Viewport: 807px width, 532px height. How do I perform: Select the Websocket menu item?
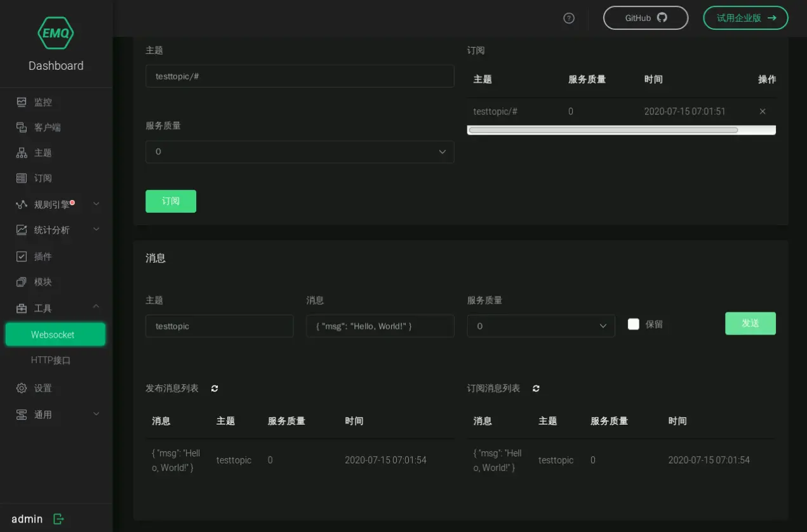(x=53, y=335)
